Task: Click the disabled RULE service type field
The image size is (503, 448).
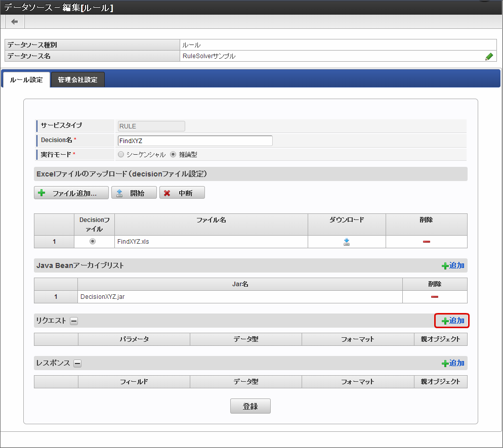Action: pos(151,126)
